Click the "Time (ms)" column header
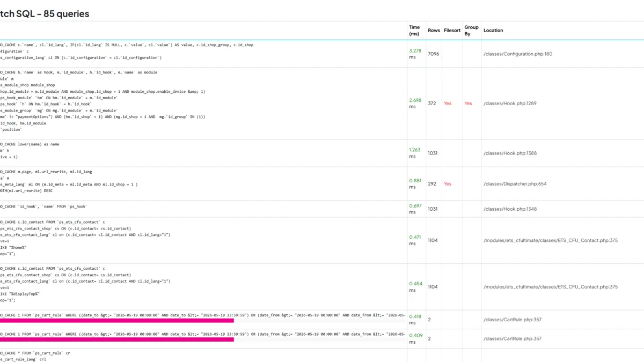The height and width of the screenshot is (362, 644). 414,30
